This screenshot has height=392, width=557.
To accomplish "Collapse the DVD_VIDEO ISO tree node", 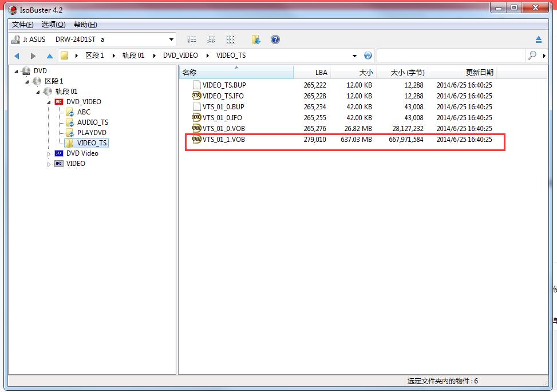I will tap(49, 102).
